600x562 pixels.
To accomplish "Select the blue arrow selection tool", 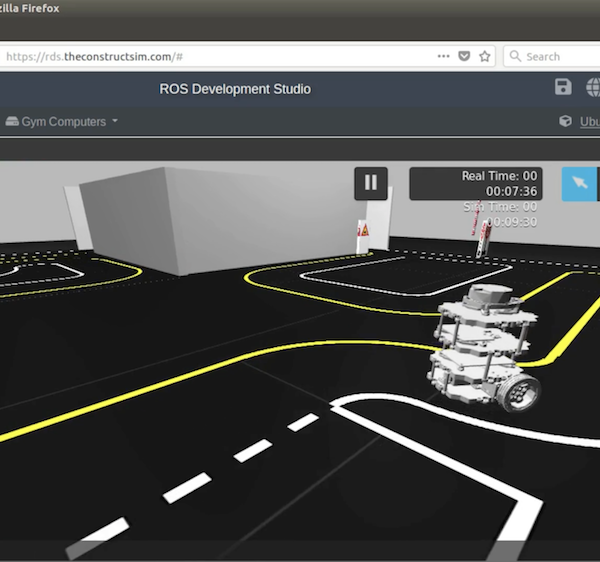I will pyautogui.click(x=579, y=184).
